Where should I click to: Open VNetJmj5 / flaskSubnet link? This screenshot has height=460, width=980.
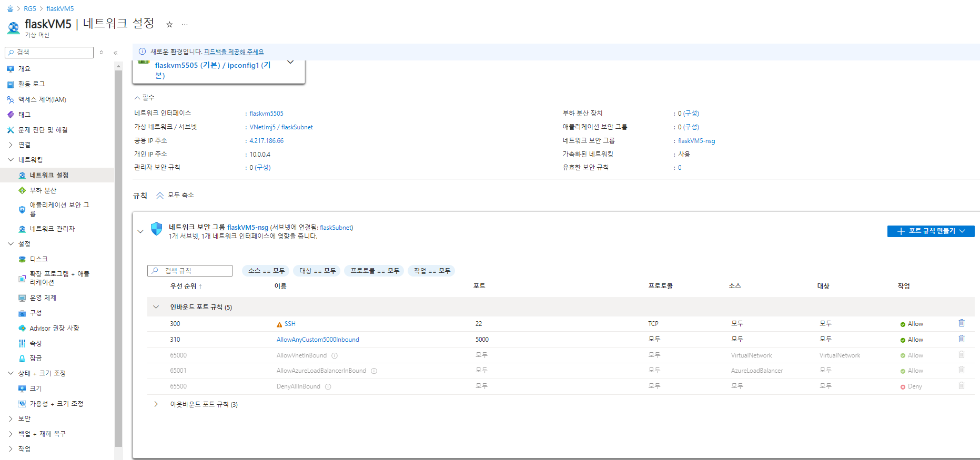click(281, 127)
